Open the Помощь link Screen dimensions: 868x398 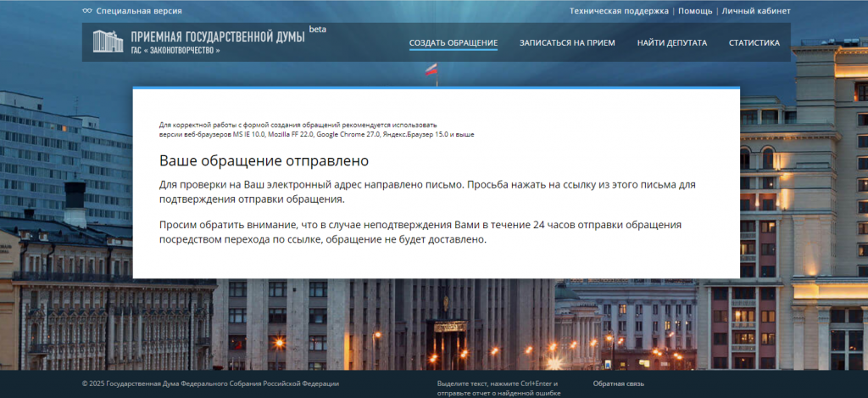pyautogui.click(x=695, y=11)
